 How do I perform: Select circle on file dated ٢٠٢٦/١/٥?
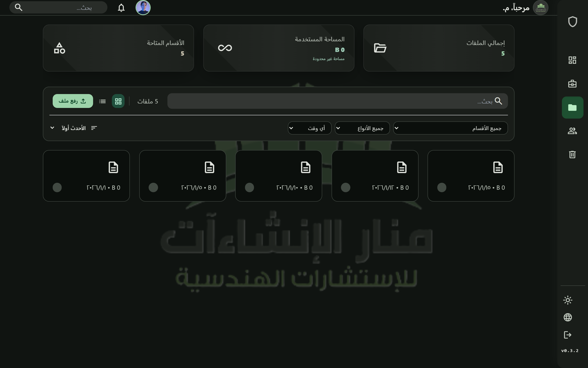(x=153, y=188)
